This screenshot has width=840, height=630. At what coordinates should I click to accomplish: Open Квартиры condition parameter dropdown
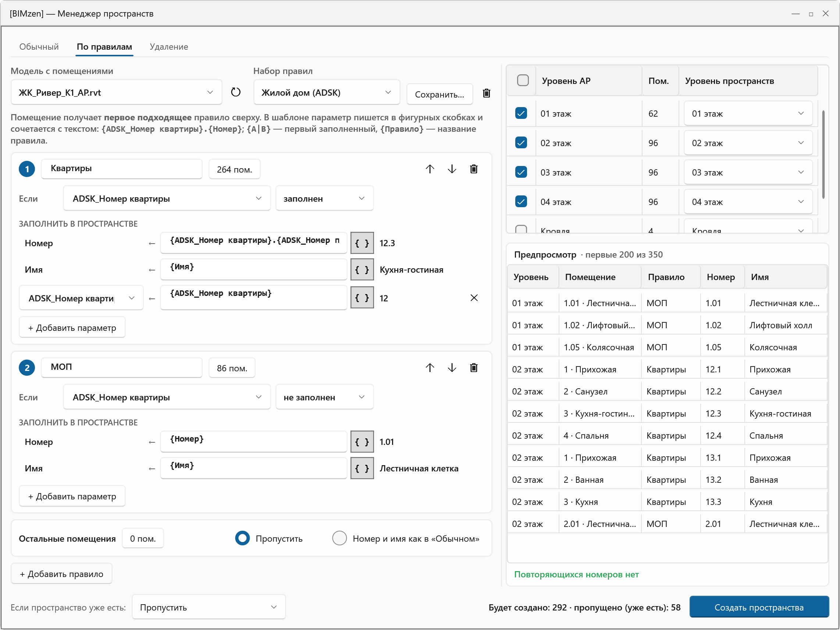click(x=167, y=198)
